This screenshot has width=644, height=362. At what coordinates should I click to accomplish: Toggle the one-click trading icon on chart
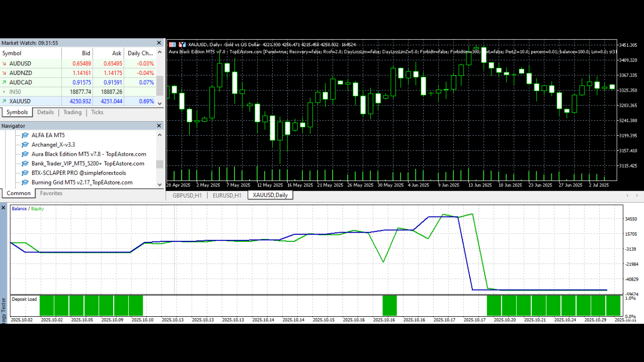coord(183,44)
